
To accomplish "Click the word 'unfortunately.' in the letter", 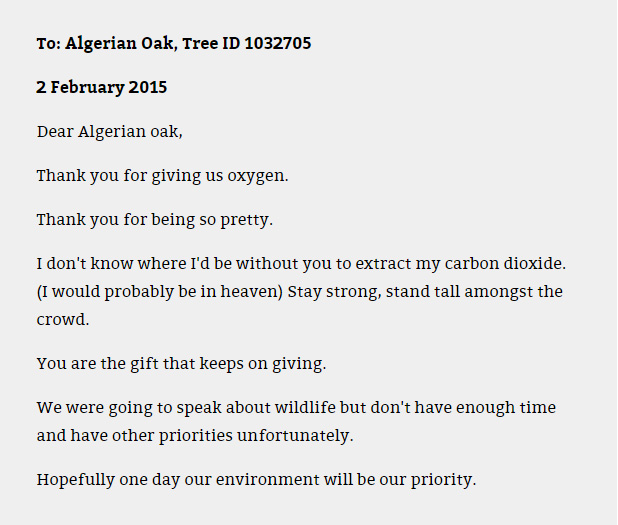I will pyautogui.click(x=295, y=436).
